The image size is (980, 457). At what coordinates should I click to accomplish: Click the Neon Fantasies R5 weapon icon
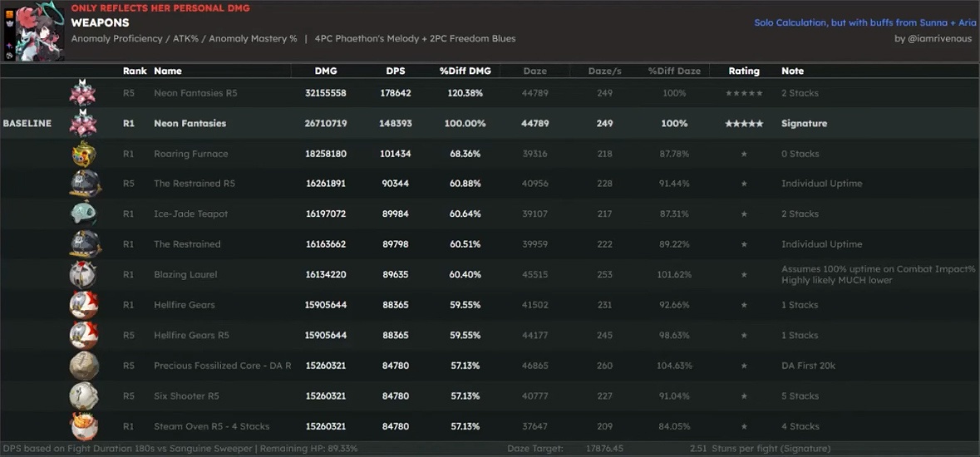click(x=83, y=93)
